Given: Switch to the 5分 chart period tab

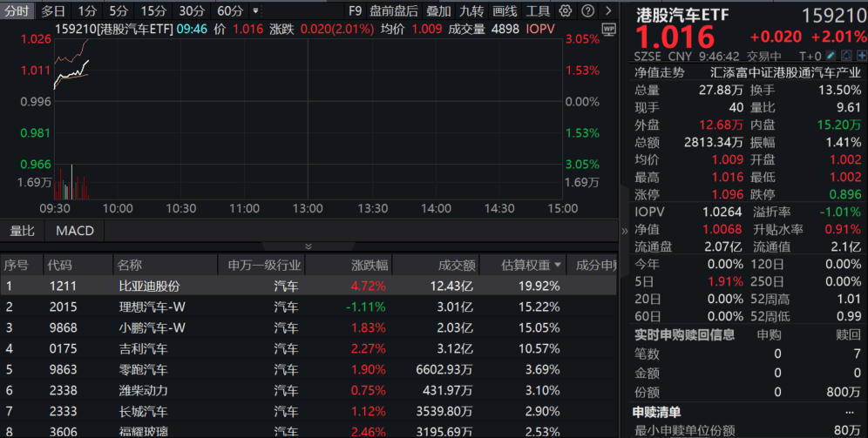Looking at the screenshot, I should 119,11.
